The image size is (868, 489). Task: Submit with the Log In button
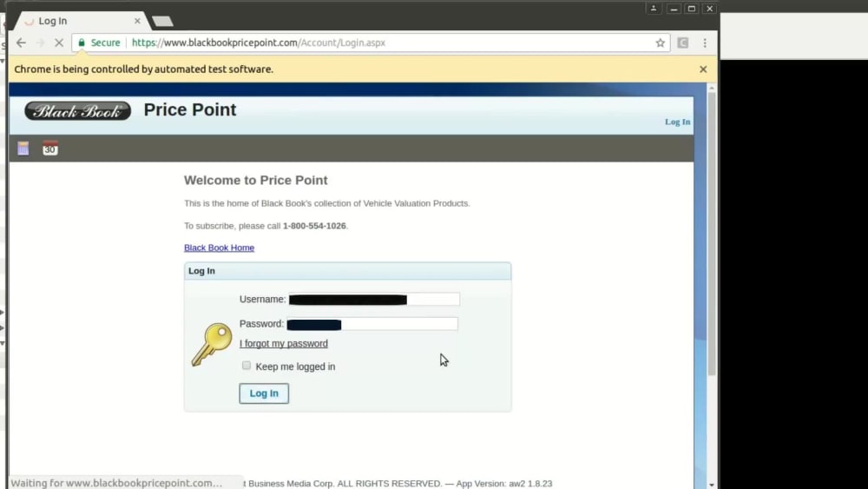264,393
